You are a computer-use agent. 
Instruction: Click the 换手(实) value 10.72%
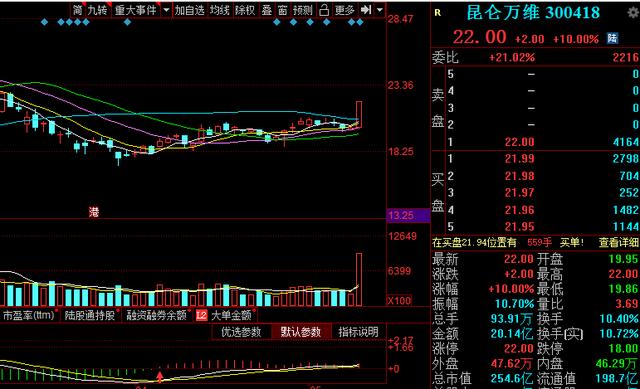pos(619,334)
